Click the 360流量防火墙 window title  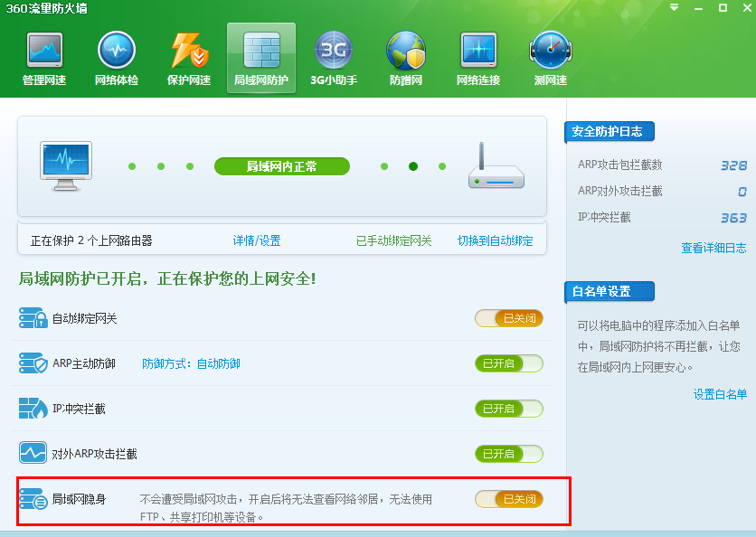click(46, 8)
